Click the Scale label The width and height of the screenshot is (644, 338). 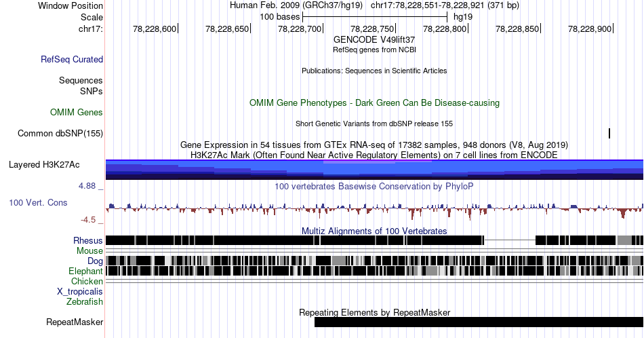(x=92, y=17)
